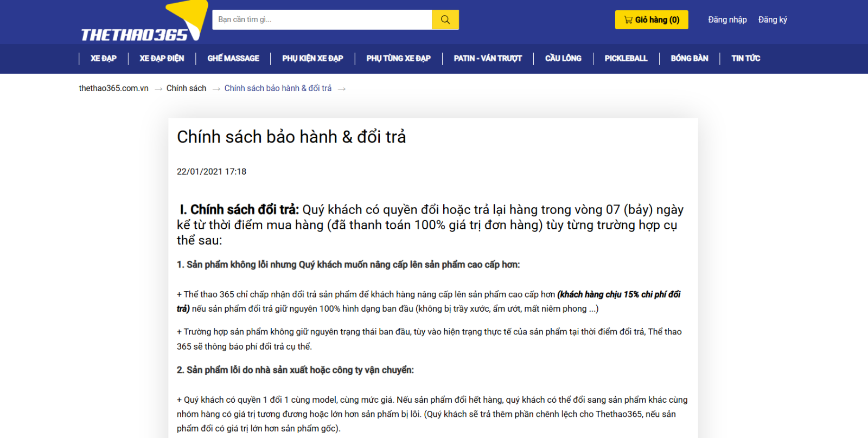Select PATIN - VÁN TRƯỢT category
Screen dimensions: 868x438
click(488, 59)
